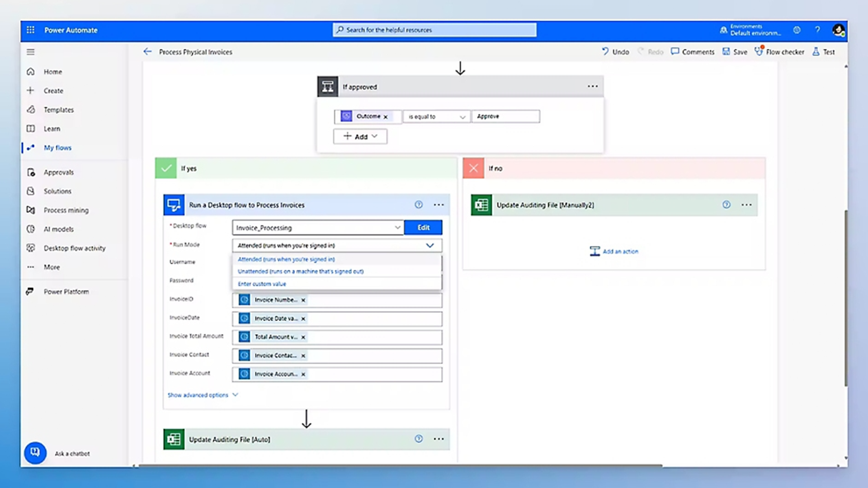
Task: Collapse the Run Mode dropdown
Action: [x=429, y=245]
